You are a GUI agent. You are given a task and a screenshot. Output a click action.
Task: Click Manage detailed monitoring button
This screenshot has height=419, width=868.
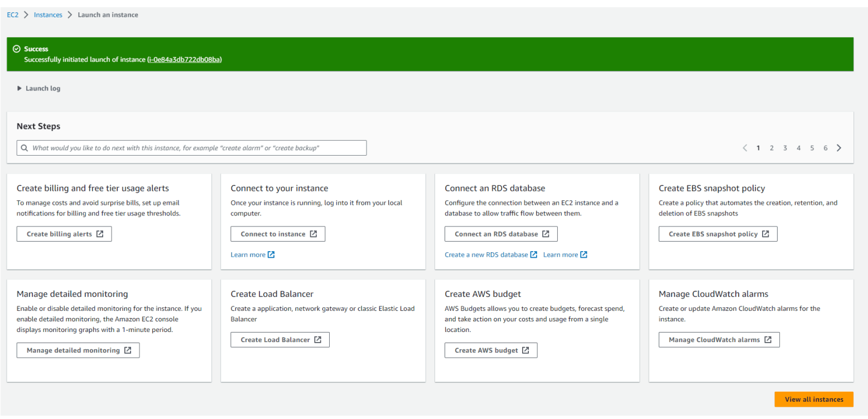[x=78, y=350]
